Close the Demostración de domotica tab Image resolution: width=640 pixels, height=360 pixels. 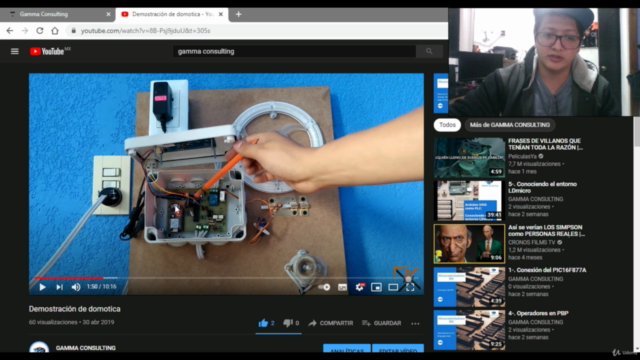221,14
